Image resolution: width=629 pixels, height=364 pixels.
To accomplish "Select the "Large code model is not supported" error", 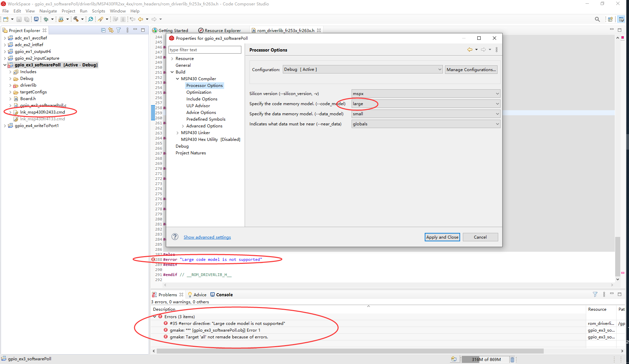I will click(x=228, y=324).
